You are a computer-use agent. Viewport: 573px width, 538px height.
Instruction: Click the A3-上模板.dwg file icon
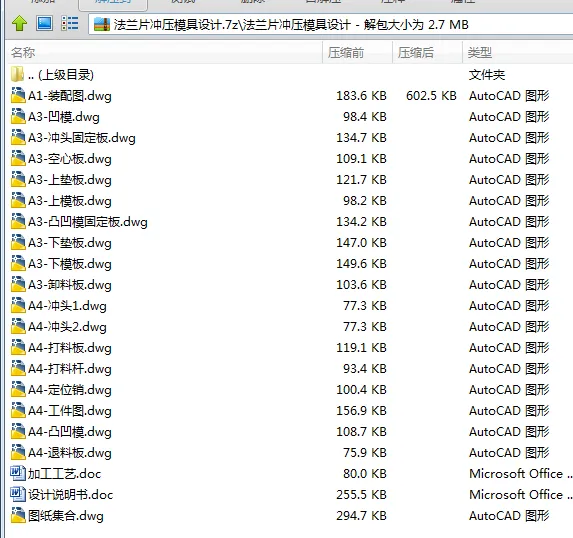click(18, 200)
